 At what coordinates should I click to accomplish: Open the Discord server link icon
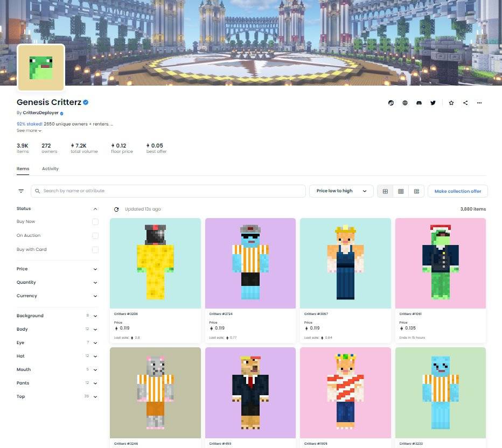[x=419, y=103]
